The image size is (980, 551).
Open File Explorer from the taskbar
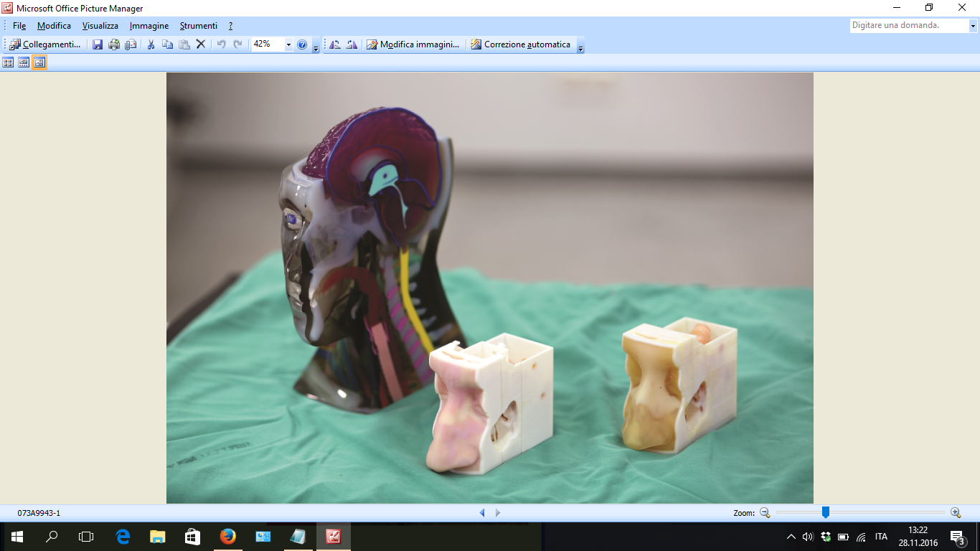[158, 537]
